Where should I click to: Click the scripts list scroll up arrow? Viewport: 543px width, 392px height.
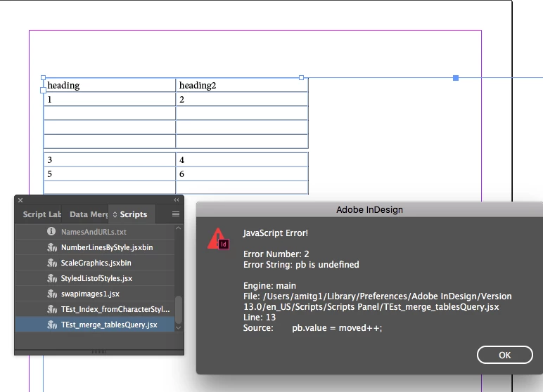179,228
